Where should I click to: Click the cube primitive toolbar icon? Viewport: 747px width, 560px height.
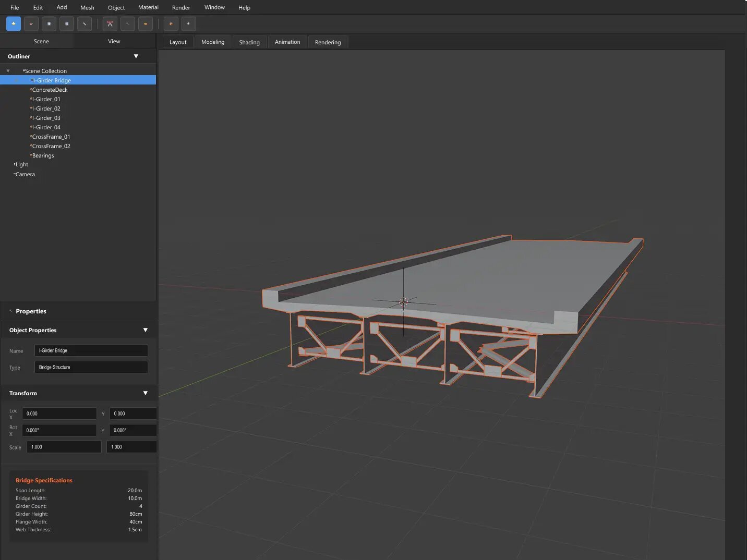coord(49,23)
